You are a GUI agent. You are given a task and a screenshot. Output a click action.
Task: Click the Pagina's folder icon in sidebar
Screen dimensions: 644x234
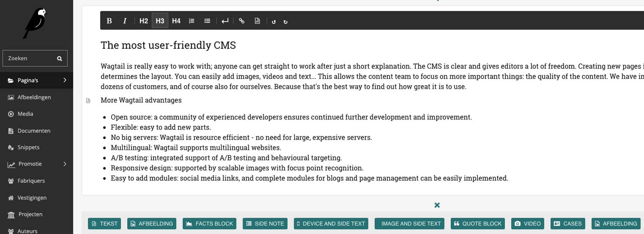[11, 80]
